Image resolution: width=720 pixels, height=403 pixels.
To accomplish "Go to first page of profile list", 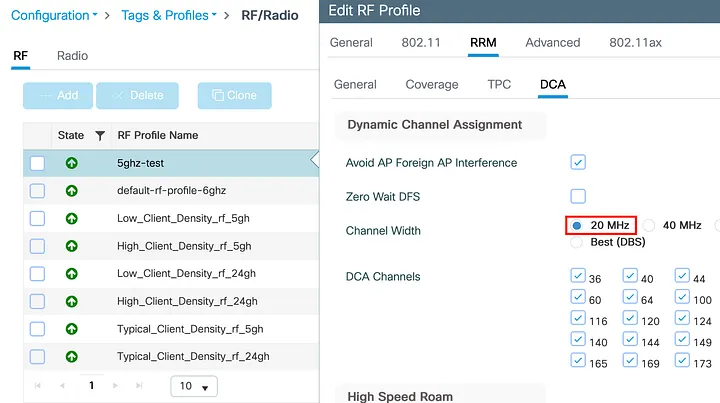I will (39, 385).
